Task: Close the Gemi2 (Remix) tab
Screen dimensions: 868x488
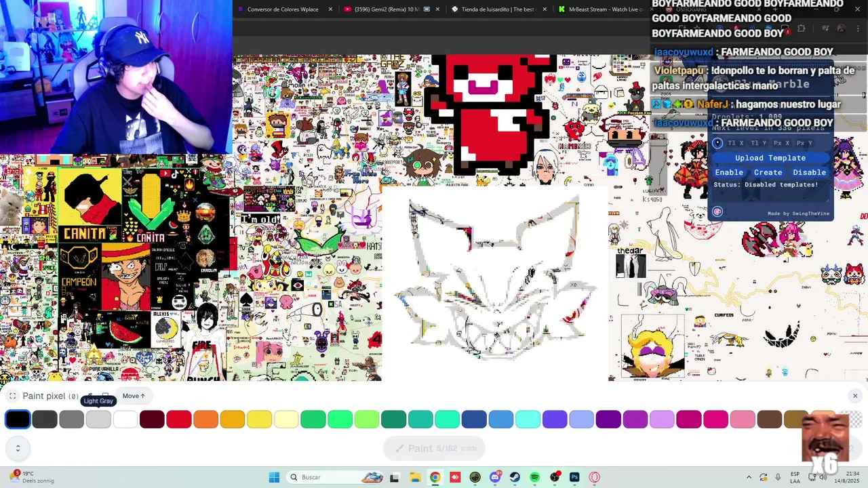Action: coord(437,9)
